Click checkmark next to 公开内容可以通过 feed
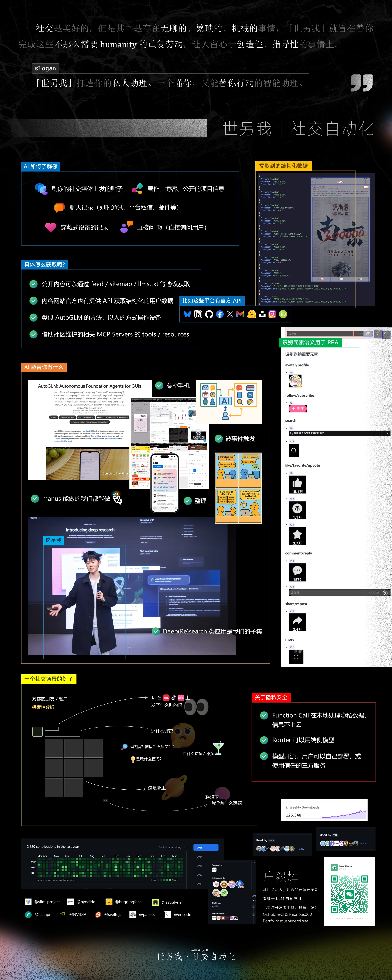Viewport: 392px width, 980px height. coord(34,284)
